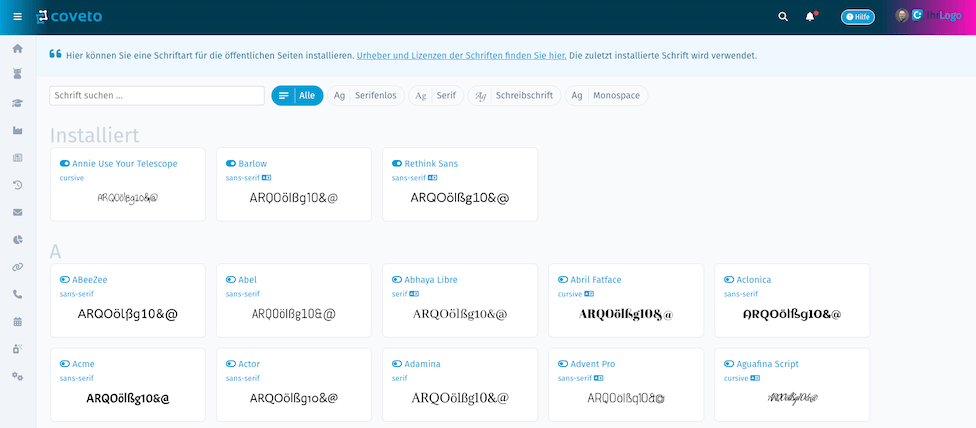The image size is (976, 428).
Task: Turn off the Barlow font toggle
Action: [x=231, y=164]
